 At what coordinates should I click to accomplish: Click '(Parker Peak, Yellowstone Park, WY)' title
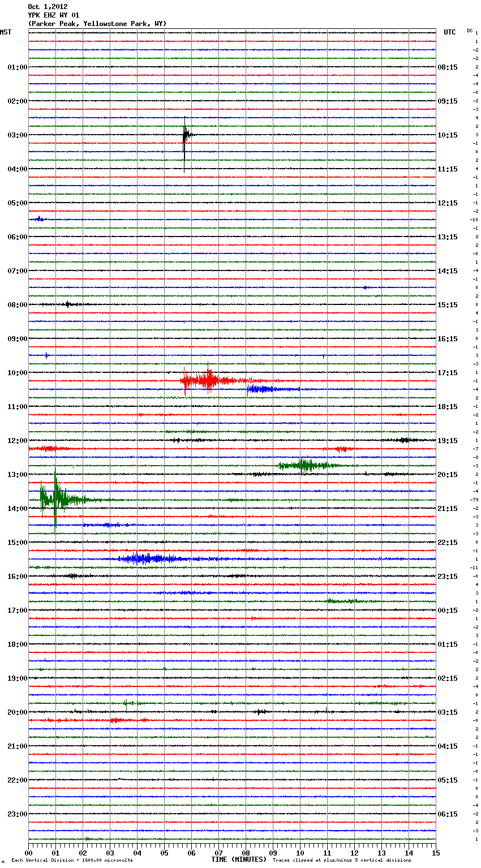pyautogui.click(x=97, y=24)
